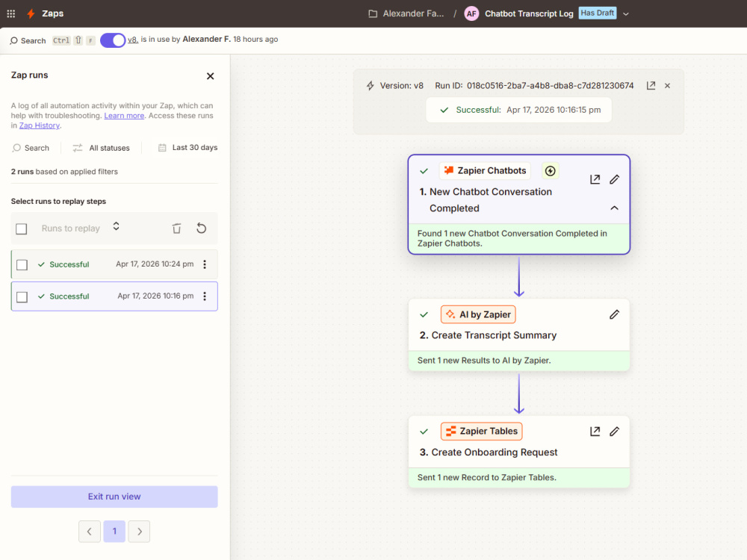Image resolution: width=747 pixels, height=560 pixels.
Task: Search runs in the Zap runs panel
Action: [31, 148]
